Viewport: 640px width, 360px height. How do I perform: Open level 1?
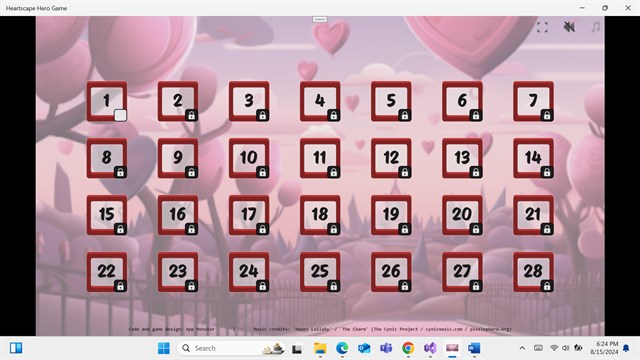coord(107,101)
